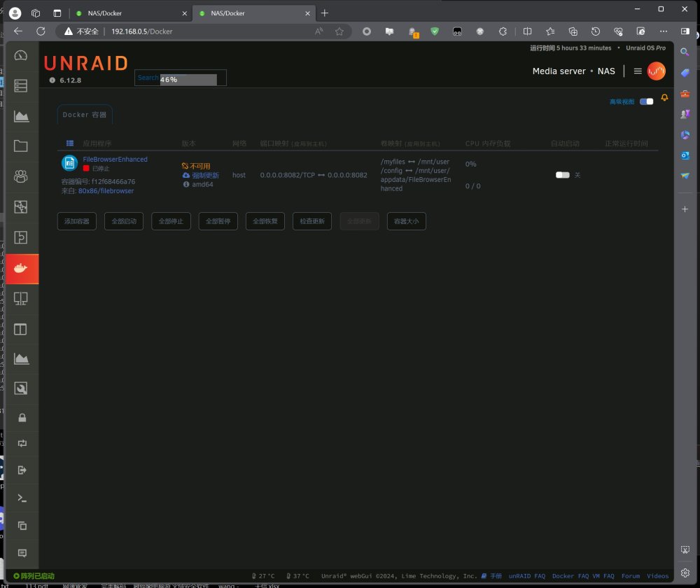
Task: Click the 添加容器 button
Action: pos(77,221)
